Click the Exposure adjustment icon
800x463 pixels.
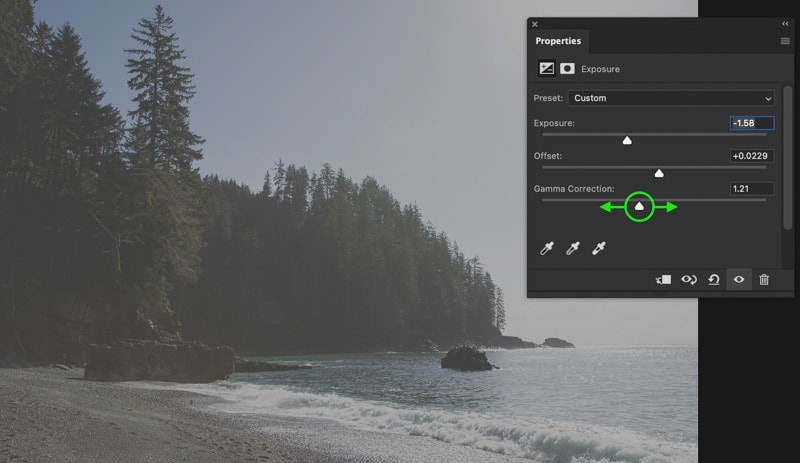coord(546,68)
